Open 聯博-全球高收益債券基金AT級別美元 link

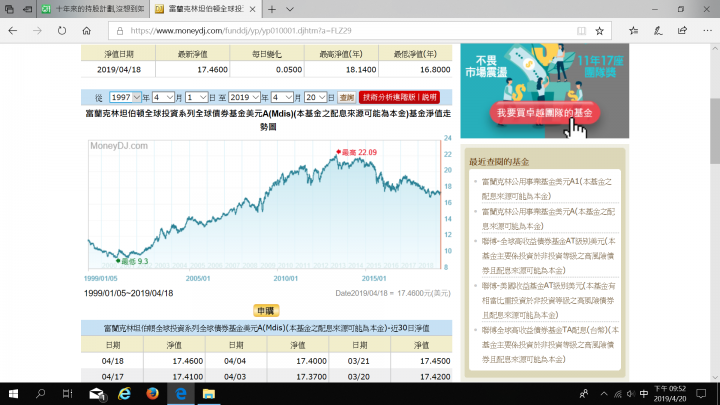[548, 256]
